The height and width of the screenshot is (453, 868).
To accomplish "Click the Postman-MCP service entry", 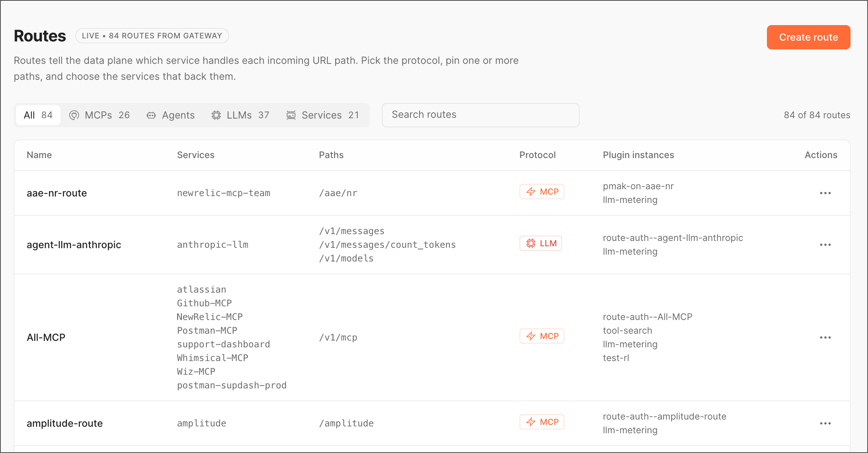I will 207,331.
